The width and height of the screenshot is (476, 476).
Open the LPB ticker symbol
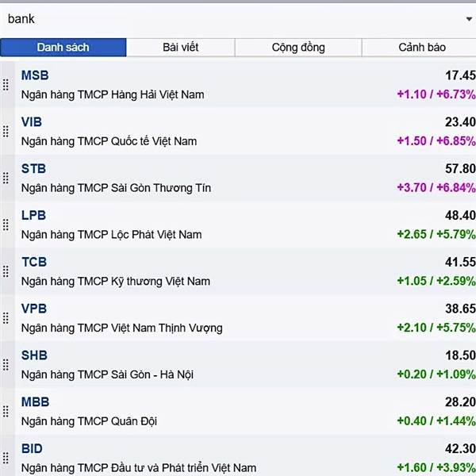click(33, 216)
